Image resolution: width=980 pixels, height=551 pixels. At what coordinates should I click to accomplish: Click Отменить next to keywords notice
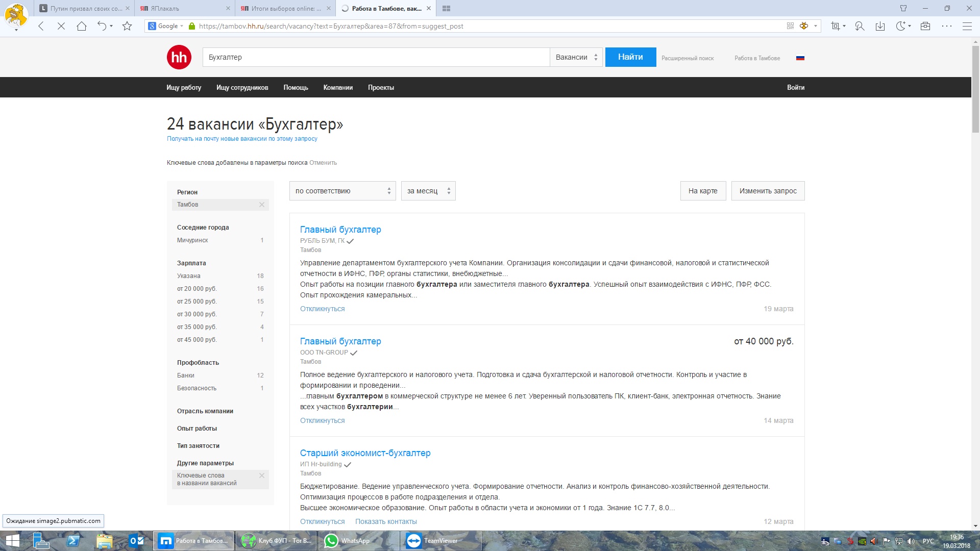point(323,163)
